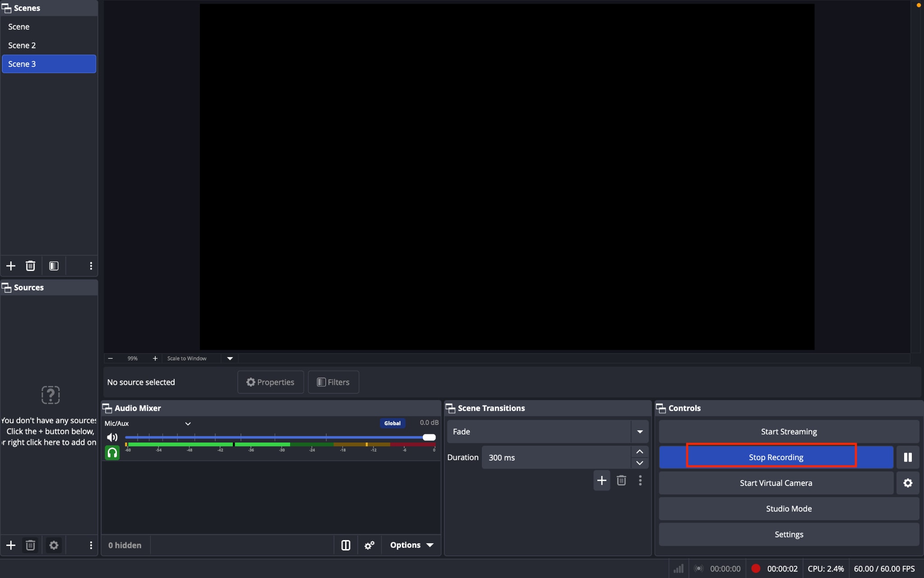Image resolution: width=924 pixels, height=578 pixels.
Task: Click the Scale to Window label
Action: coord(187,359)
